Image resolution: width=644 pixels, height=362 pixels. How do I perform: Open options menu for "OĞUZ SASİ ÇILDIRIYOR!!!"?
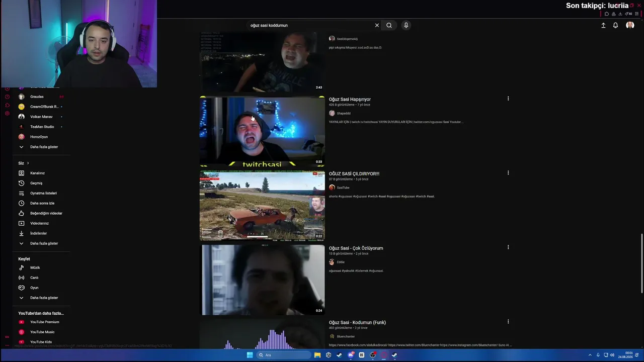[x=508, y=173]
